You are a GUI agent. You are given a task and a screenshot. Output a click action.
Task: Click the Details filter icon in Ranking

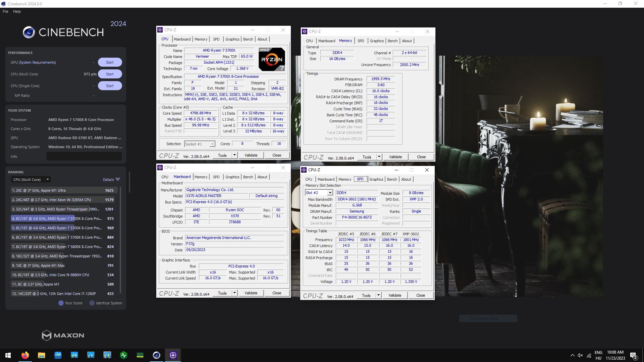118,180
